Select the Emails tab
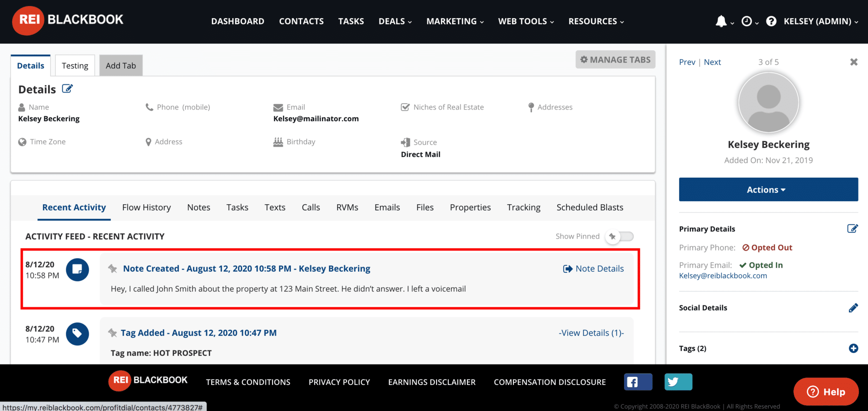Viewport: 868px width, 411px height. point(387,208)
